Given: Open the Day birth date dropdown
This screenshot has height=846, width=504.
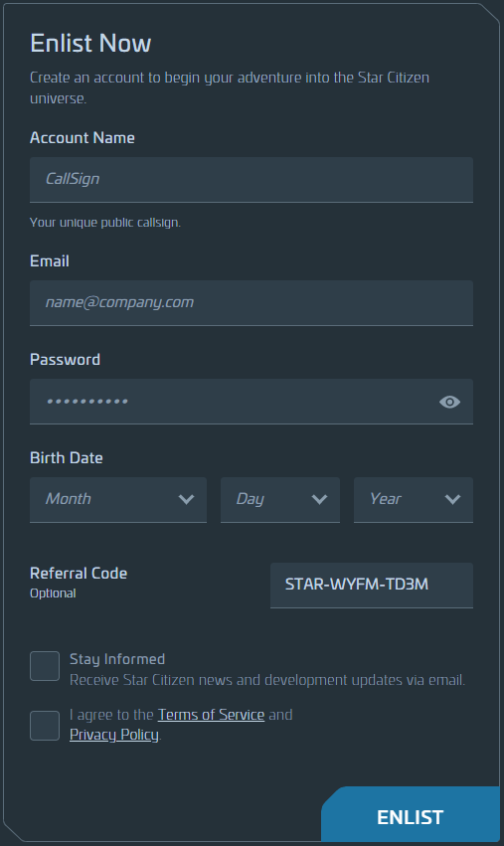Looking at the screenshot, I should click(x=280, y=500).
